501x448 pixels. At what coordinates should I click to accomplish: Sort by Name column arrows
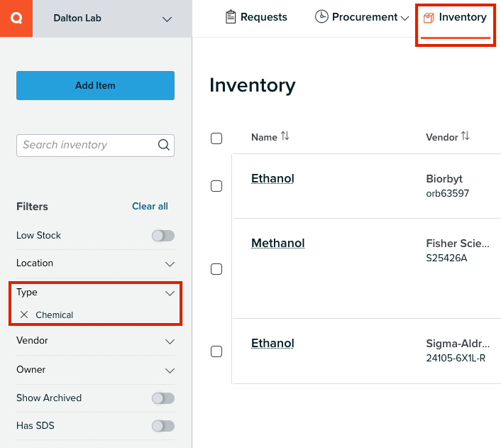pos(285,136)
